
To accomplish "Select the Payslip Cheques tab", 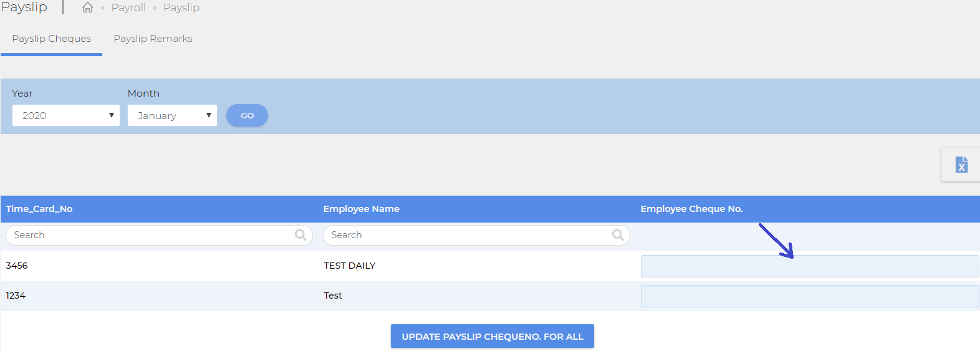I will tap(51, 39).
